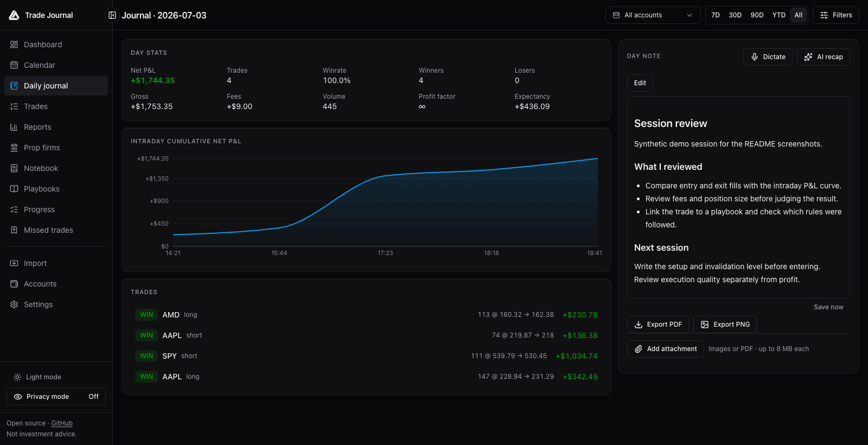This screenshot has width=868, height=445.
Task: Select the YTD time range
Action: (779, 15)
